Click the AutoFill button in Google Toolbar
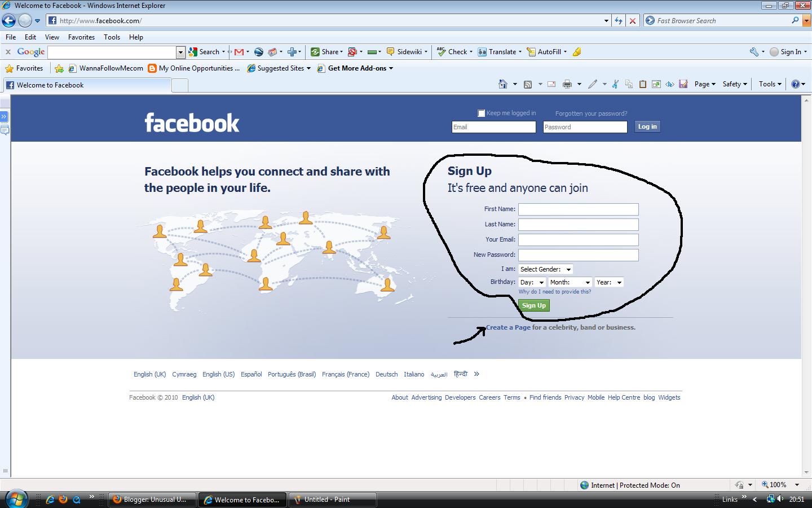 point(546,52)
